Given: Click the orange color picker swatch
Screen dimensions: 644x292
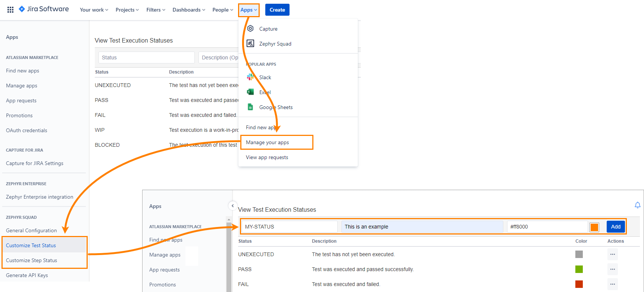Looking at the screenshot, I should (594, 227).
